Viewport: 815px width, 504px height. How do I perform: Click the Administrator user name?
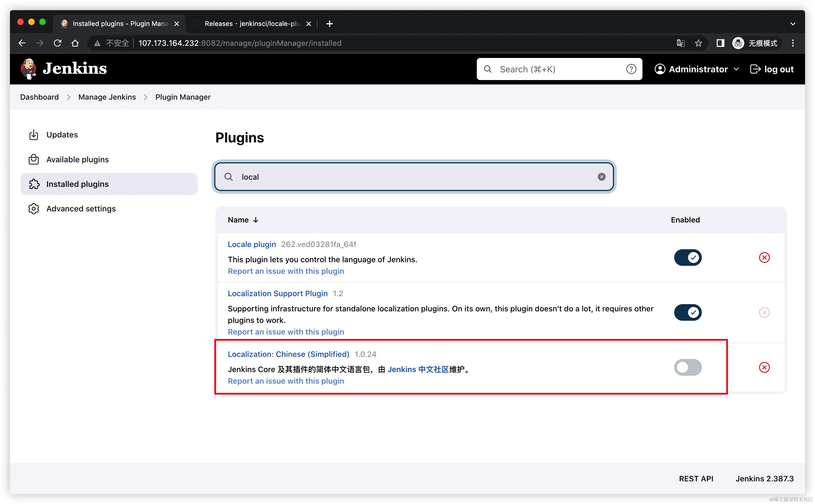point(698,69)
